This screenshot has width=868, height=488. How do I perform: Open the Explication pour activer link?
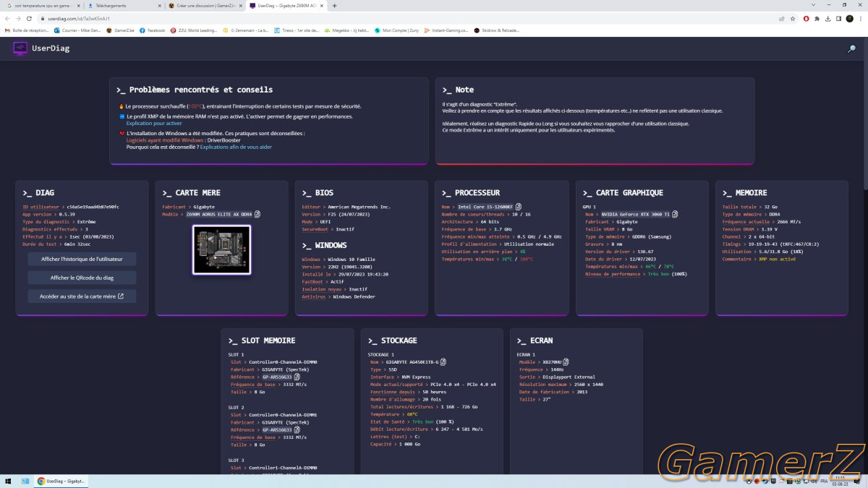154,124
